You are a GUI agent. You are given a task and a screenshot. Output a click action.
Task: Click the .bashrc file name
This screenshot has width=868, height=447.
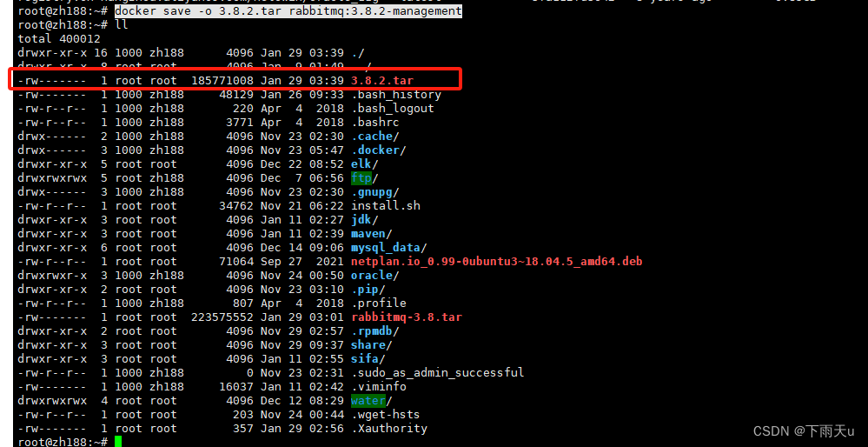click(374, 123)
